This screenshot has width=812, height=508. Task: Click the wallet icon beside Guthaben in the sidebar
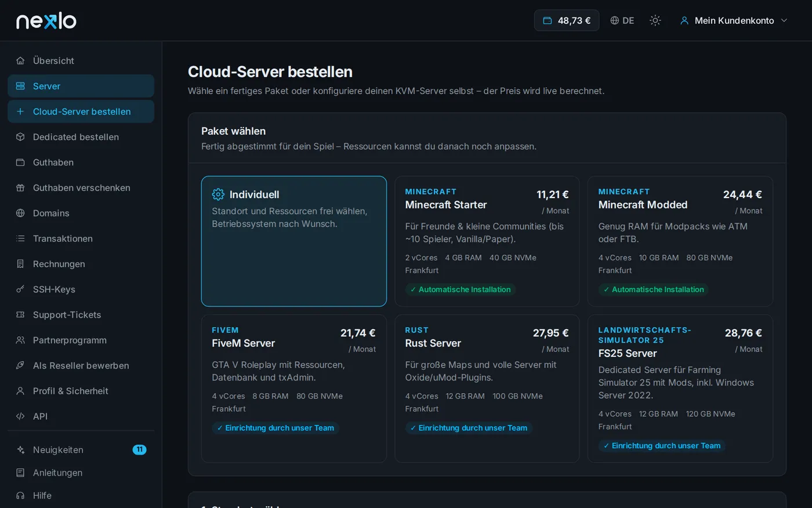click(x=20, y=163)
